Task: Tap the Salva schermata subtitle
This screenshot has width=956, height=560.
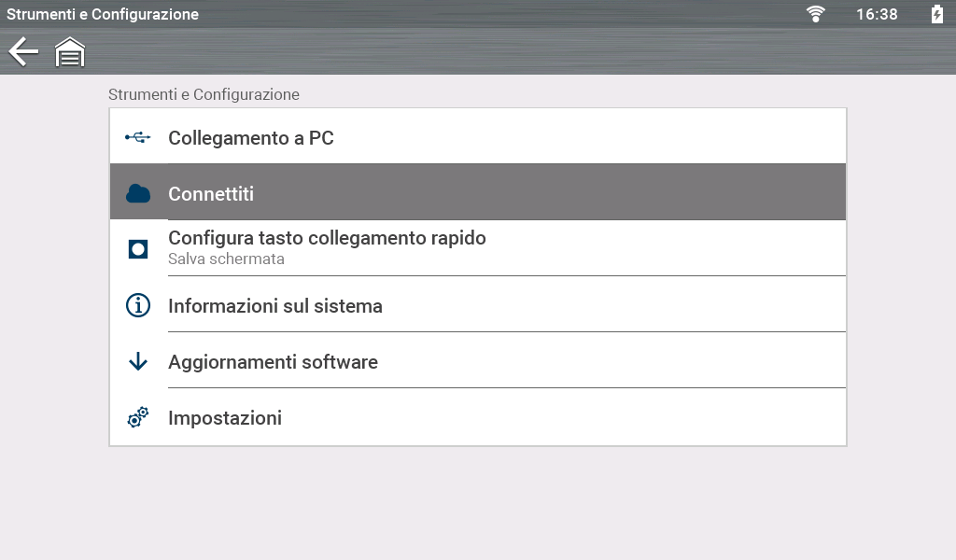Action: pyautogui.click(x=226, y=259)
